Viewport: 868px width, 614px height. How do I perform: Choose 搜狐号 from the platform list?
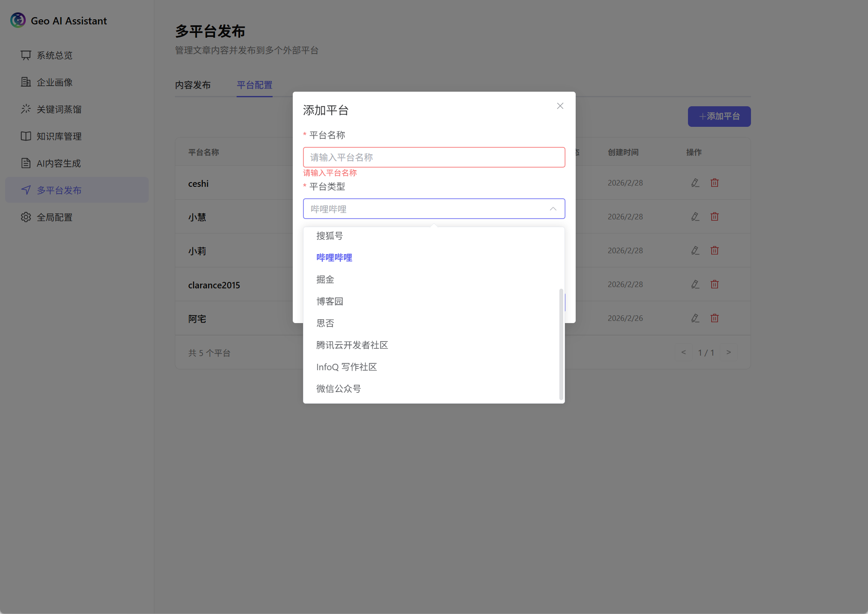pos(431,236)
